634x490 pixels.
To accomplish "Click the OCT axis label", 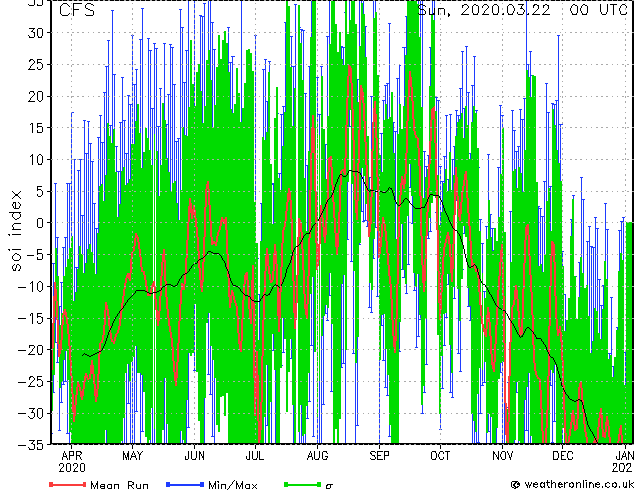I will 440,456.
